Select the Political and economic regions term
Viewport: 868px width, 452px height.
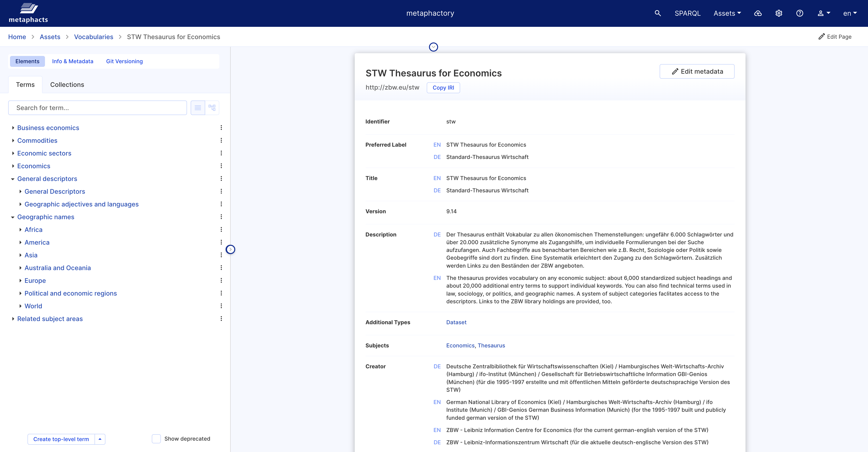tap(71, 293)
